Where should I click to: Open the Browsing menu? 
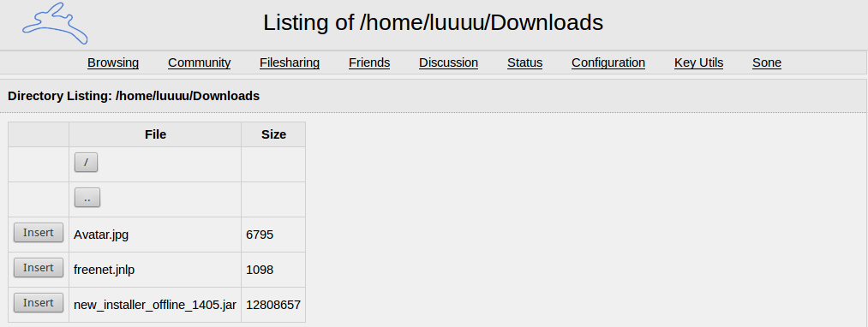(x=113, y=62)
